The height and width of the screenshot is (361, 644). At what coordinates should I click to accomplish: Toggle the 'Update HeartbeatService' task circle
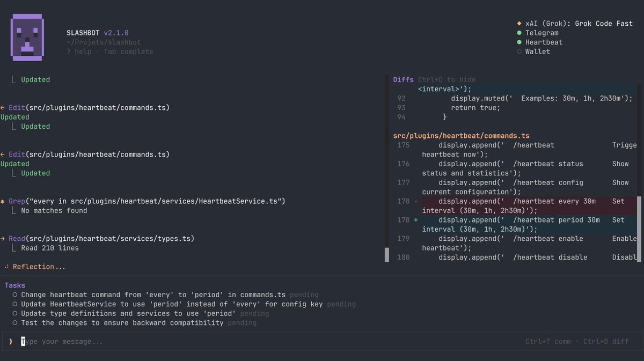(x=16, y=304)
